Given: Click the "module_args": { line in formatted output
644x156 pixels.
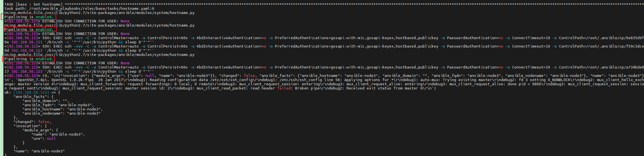Looking at the screenshot, I should [40, 130].
